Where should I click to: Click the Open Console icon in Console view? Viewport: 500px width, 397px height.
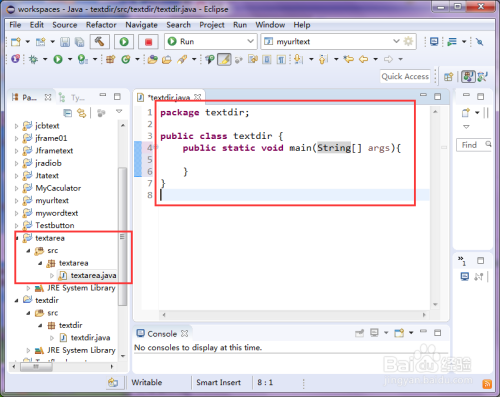[x=399, y=333]
